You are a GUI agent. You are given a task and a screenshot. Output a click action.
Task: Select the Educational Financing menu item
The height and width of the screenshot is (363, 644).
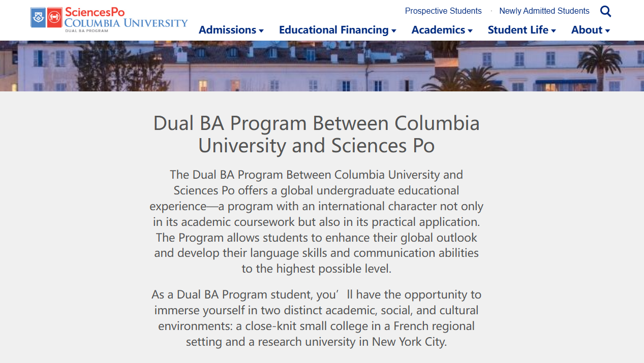[x=334, y=30]
